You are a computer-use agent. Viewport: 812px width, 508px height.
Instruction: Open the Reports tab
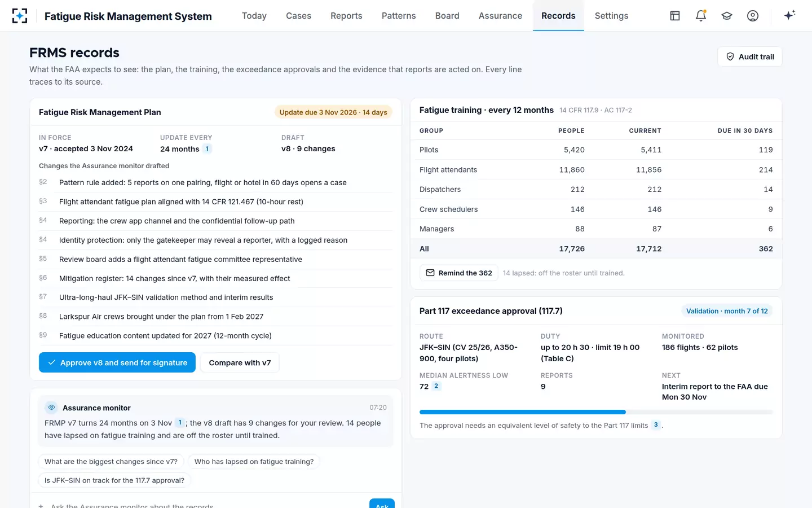pos(346,16)
